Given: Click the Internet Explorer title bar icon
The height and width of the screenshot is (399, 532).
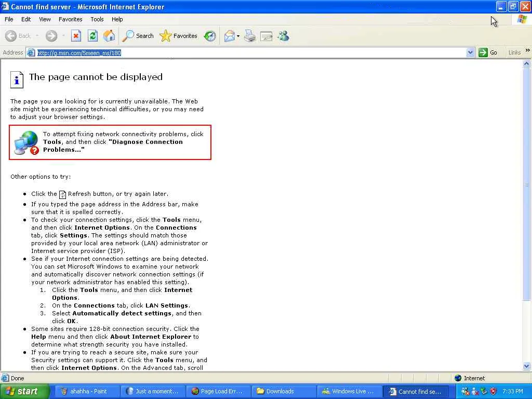Looking at the screenshot, I should [x=5, y=6].
